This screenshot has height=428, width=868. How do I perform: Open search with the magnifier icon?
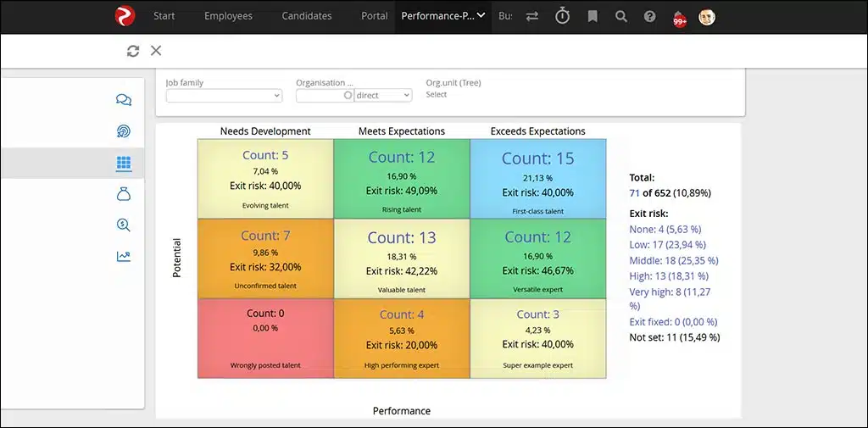(621, 16)
